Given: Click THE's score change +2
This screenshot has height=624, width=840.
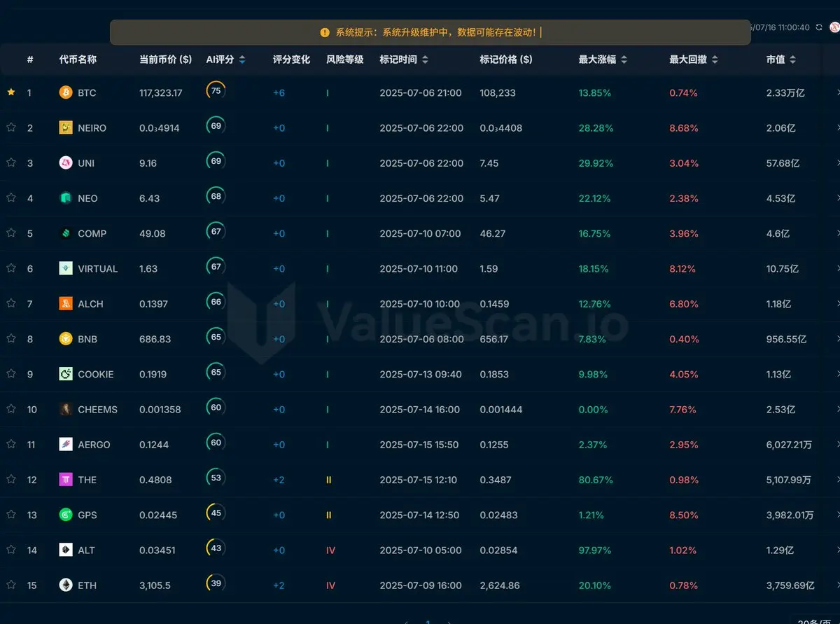Looking at the screenshot, I should tap(279, 480).
